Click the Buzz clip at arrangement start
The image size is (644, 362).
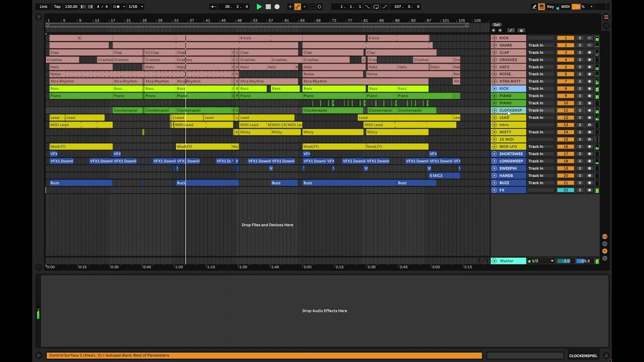tap(81, 183)
